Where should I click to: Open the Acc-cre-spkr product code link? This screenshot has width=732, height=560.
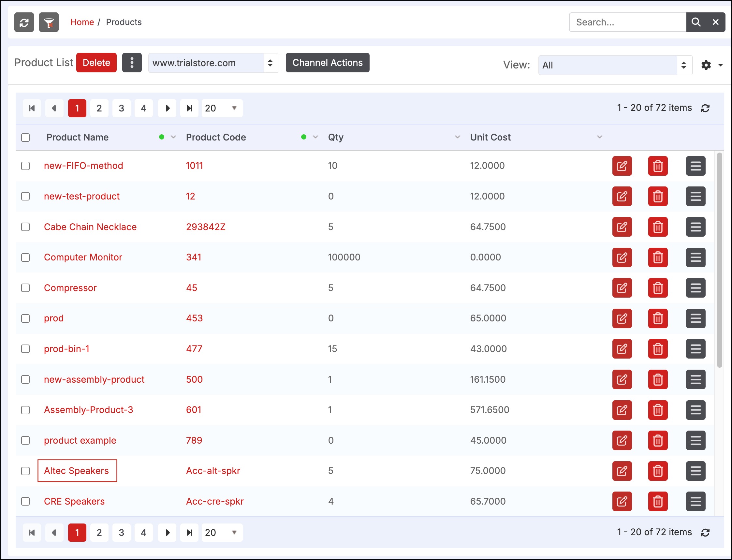click(x=215, y=502)
